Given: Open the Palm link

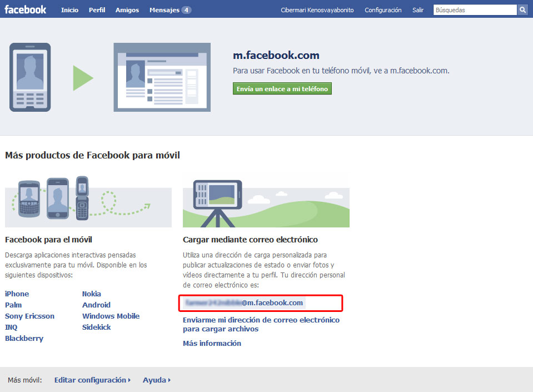Looking at the screenshot, I should point(13,305).
